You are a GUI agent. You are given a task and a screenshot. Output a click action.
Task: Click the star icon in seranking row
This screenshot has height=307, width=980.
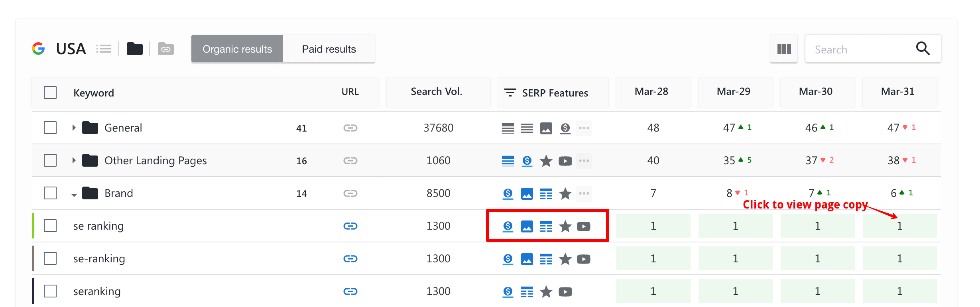[x=546, y=292]
